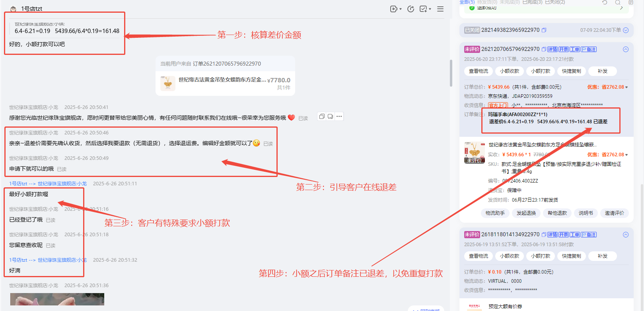644x311 pixels.
Task: Open the hamburger menu in chat header
Action: (440, 9)
